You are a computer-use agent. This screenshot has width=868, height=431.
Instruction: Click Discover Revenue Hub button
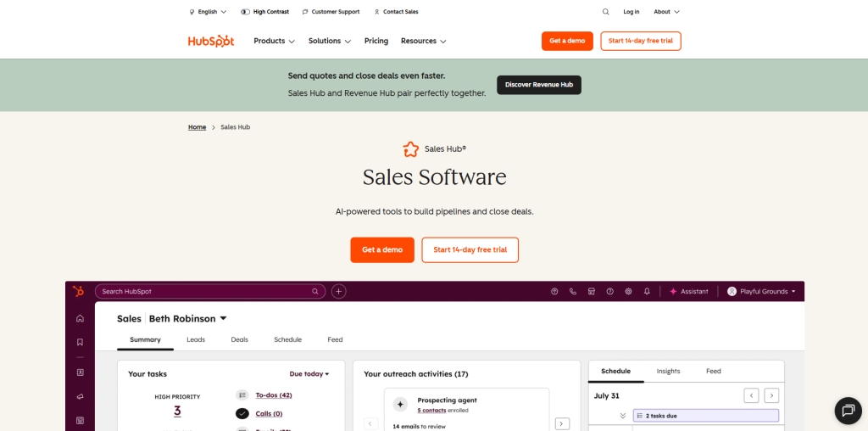point(539,85)
